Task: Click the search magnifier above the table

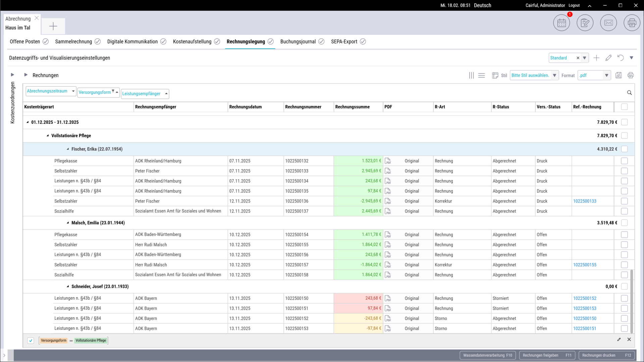Action: click(x=629, y=93)
